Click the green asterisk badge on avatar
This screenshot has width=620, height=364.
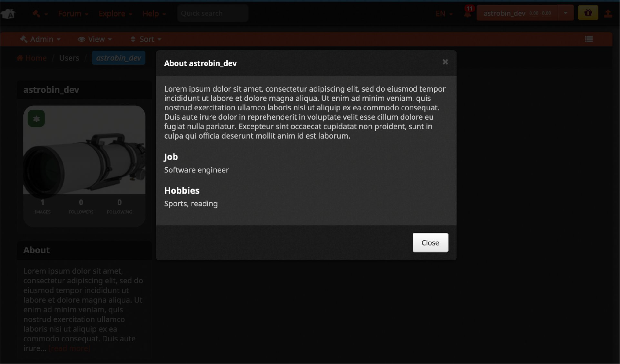(x=36, y=119)
